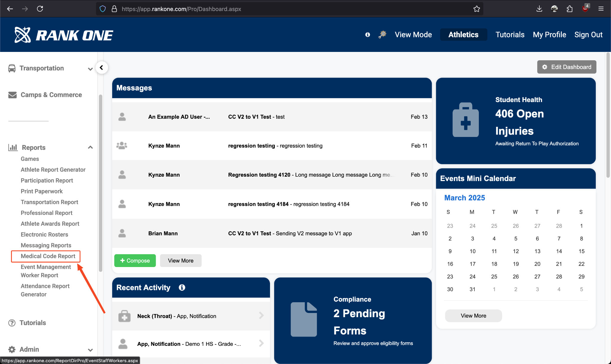Open the 2 Pending Forms card
The height and width of the screenshot is (364, 611).
click(x=353, y=320)
